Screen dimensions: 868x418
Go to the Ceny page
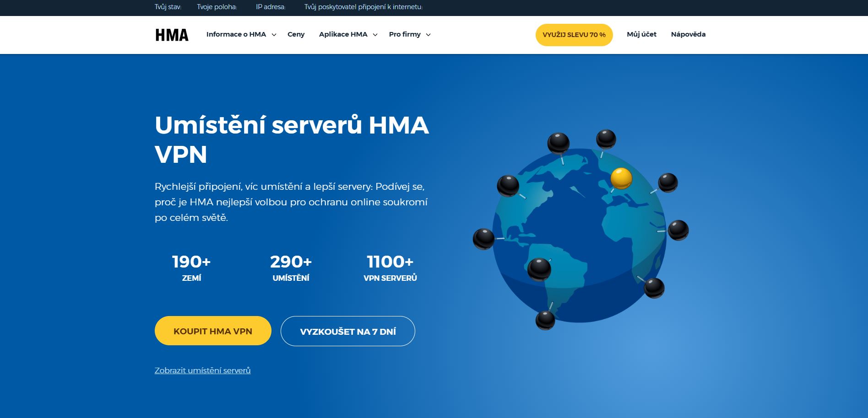tap(296, 34)
